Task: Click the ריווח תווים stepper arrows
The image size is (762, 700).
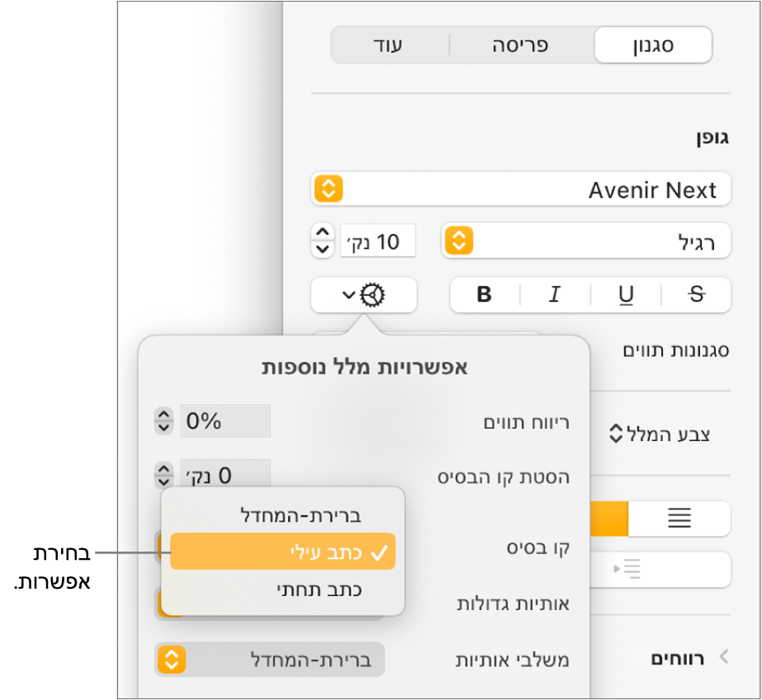Action: click(164, 420)
